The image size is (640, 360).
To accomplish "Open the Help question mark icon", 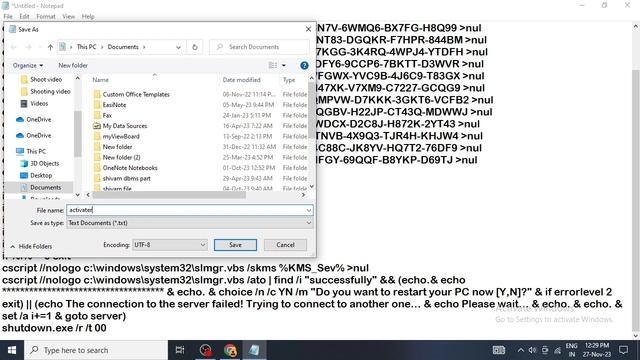I will click(304, 65).
